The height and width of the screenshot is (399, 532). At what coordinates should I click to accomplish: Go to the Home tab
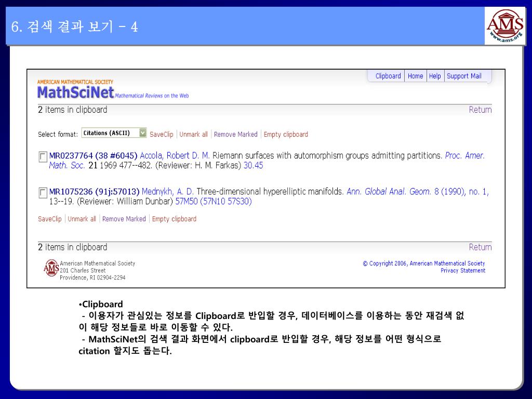click(x=415, y=76)
